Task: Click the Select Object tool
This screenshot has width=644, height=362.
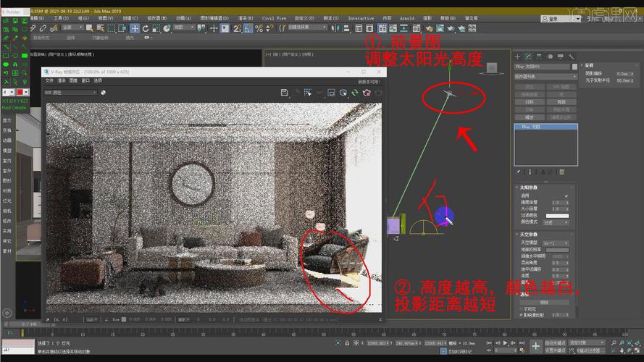Action: click(89, 28)
